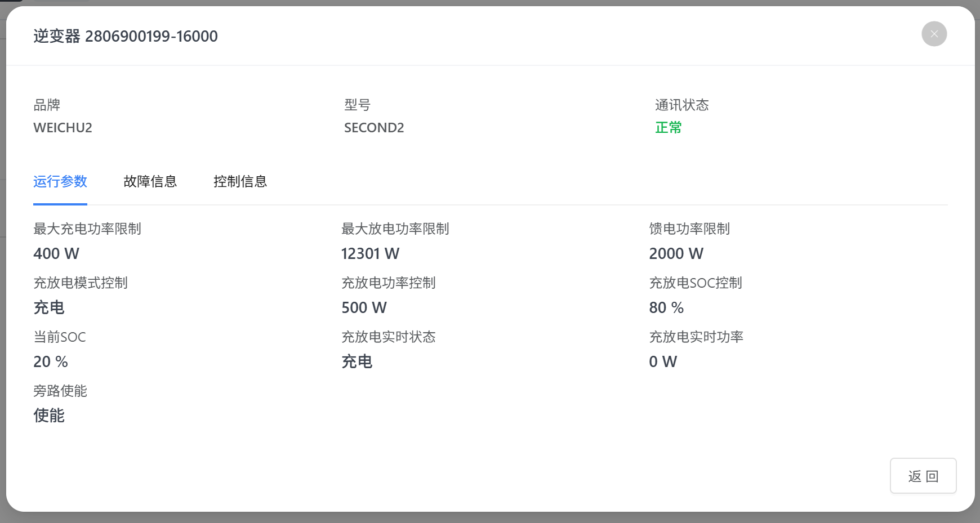Viewport: 980px width, 523px height.
Task: Click the green 正常 communication status
Action: click(668, 128)
